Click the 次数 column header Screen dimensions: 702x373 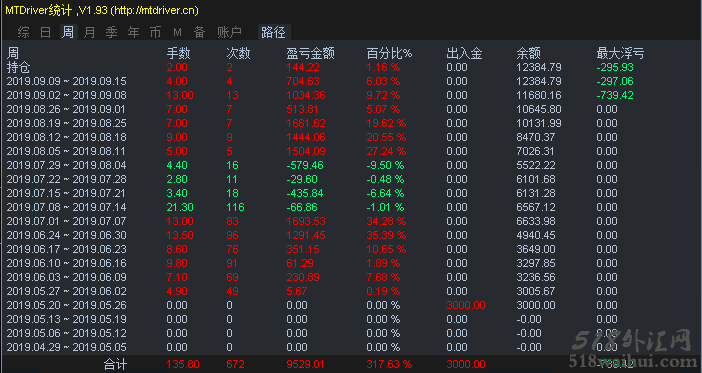(x=238, y=54)
